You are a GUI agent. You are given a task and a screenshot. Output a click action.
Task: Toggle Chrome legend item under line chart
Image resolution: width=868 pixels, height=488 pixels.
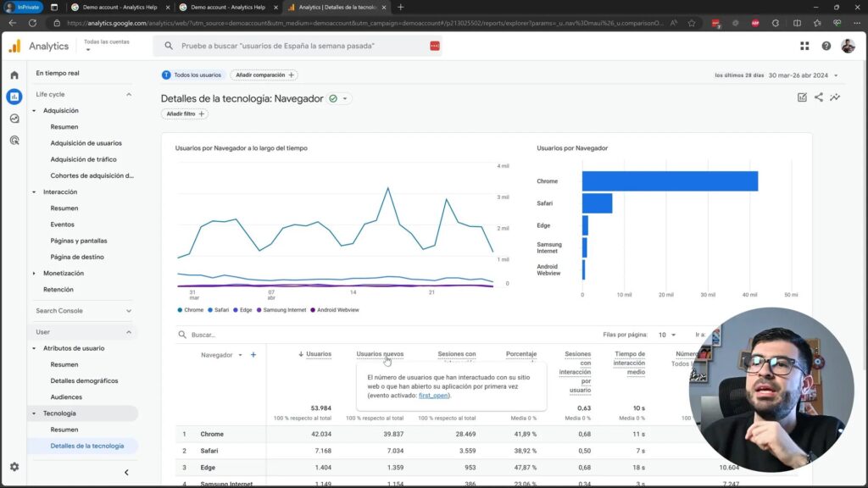coord(191,310)
